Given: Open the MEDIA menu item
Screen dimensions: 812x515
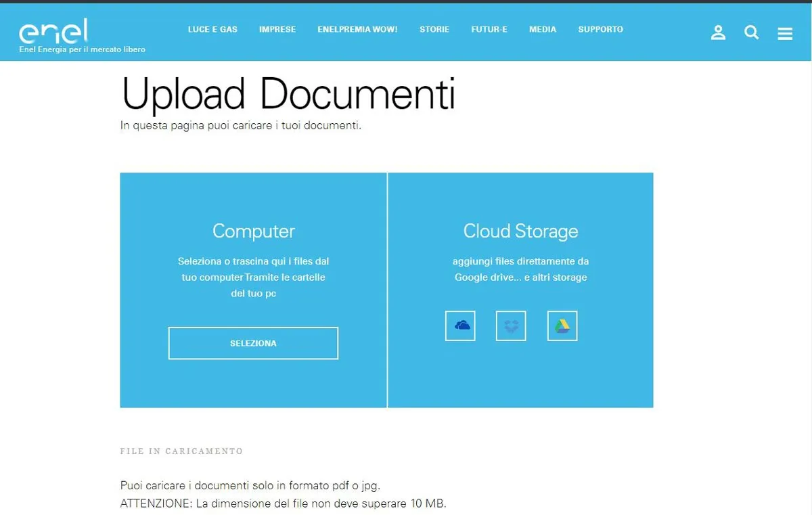Looking at the screenshot, I should click(543, 30).
